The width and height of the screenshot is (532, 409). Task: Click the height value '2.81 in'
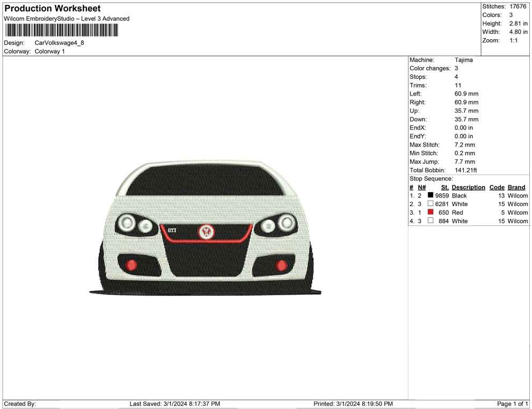pyautogui.click(x=519, y=24)
